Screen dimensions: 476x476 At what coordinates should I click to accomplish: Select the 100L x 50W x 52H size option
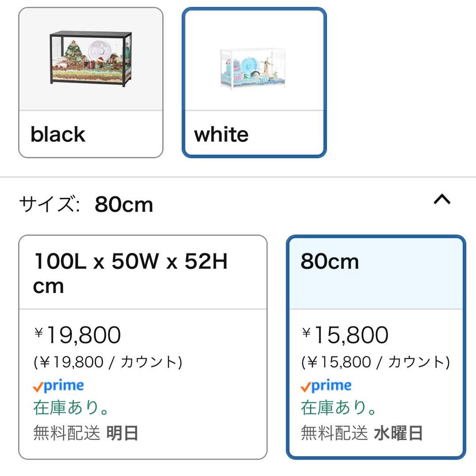tap(130, 273)
